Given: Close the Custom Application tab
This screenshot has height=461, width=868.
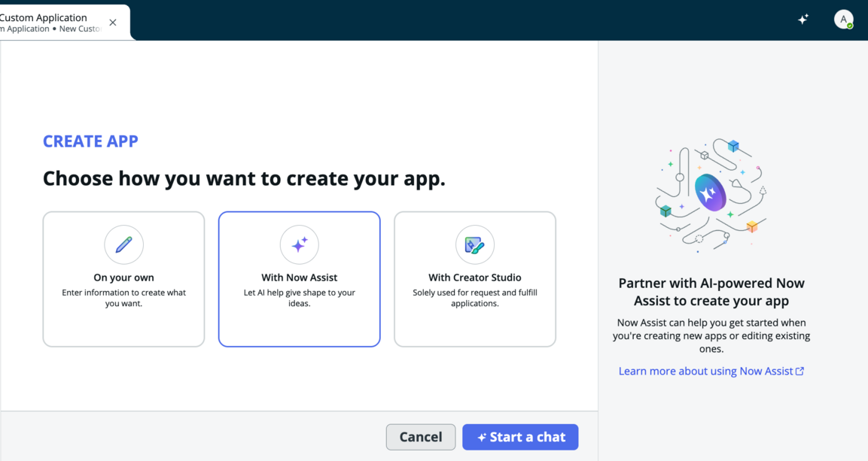Looking at the screenshot, I should pos(113,23).
